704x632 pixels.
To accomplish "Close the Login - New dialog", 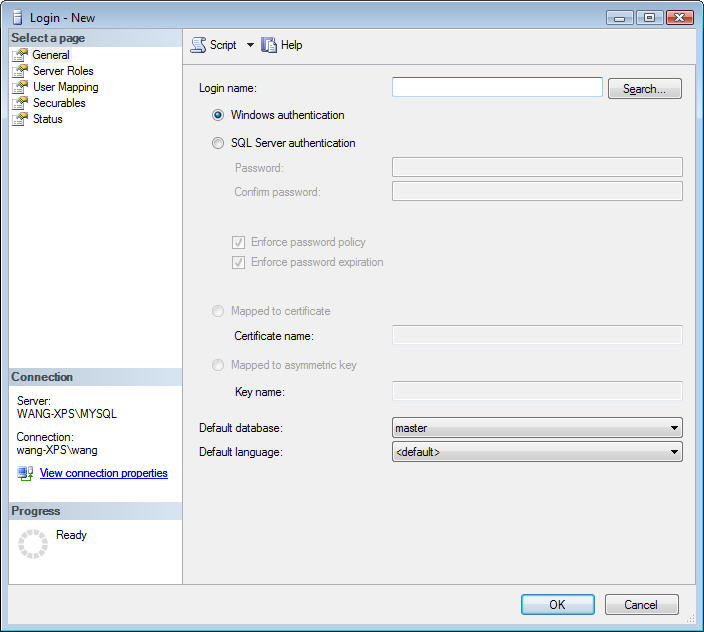I will click(680, 18).
